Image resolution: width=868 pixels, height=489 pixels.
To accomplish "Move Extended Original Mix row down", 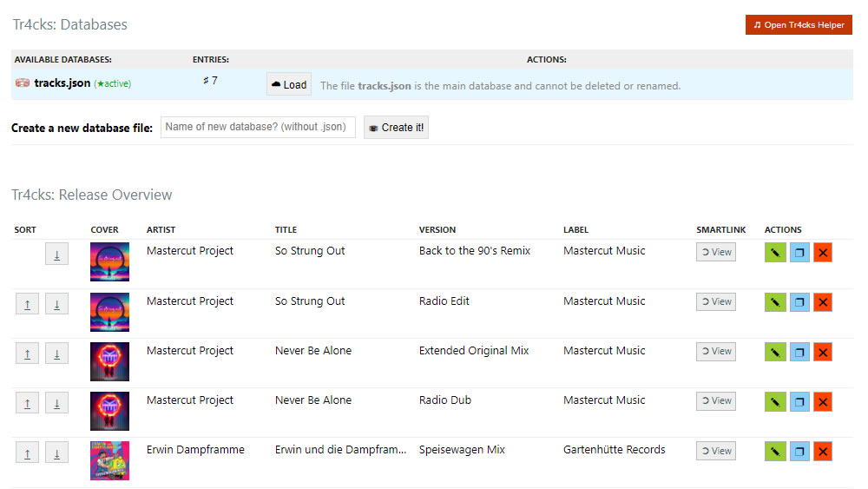I will [x=56, y=354].
